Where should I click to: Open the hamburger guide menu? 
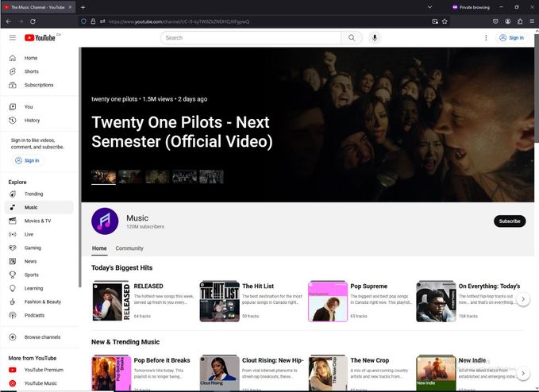tap(13, 38)
